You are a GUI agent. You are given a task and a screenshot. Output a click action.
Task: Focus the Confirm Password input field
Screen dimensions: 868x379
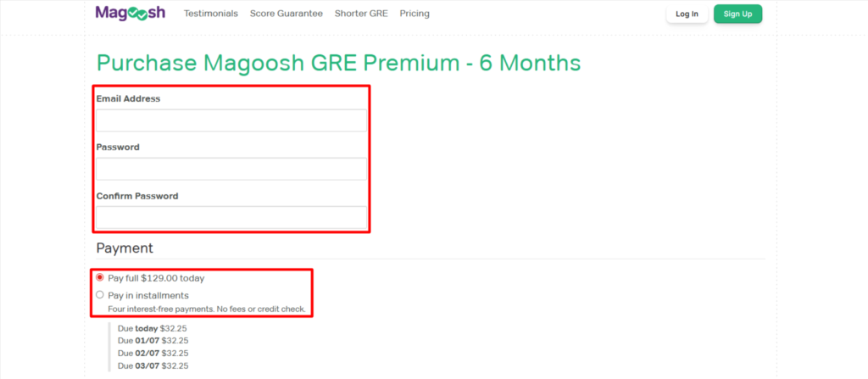[x=231, y=218]
